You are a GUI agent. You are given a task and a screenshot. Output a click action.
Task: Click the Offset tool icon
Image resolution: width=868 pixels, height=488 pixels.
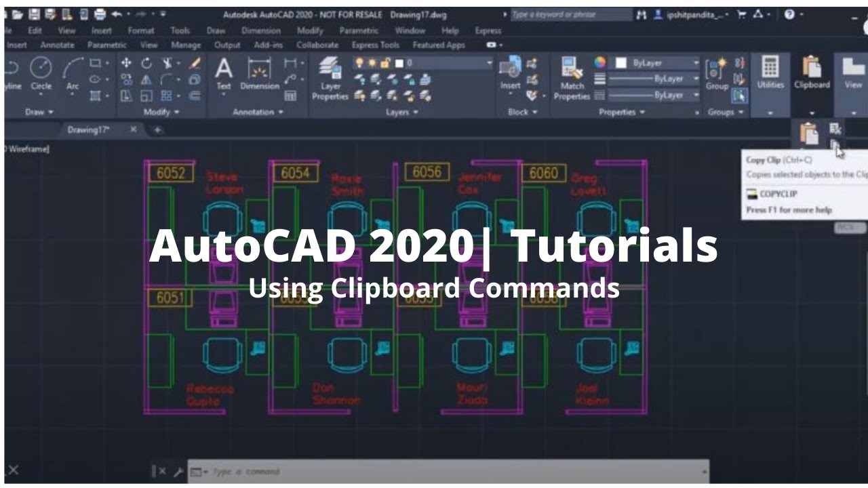click(195, 96)
